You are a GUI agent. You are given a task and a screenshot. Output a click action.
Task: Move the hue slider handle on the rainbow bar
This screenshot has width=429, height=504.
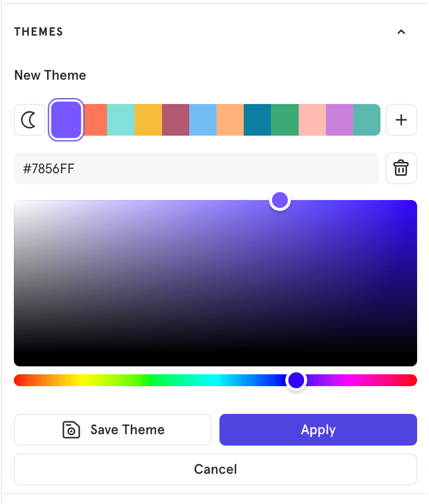coord(296,380)
